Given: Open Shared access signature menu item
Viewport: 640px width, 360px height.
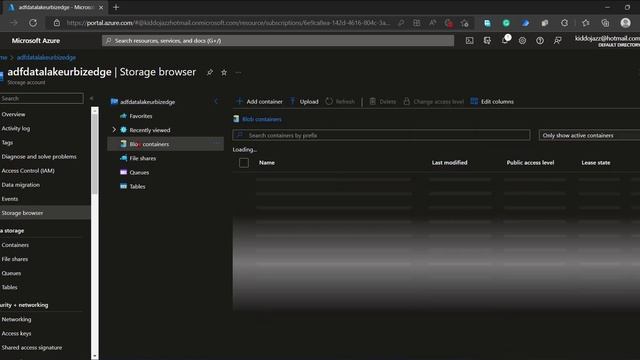Looking at the screenshot, I should coord(31,347).
